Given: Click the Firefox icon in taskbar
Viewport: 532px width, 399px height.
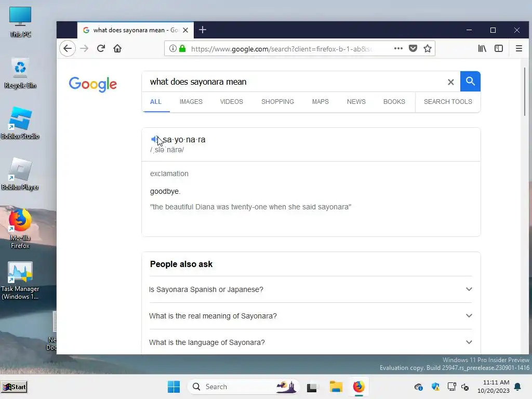Looking at the screenshot, I should point(358,387).
